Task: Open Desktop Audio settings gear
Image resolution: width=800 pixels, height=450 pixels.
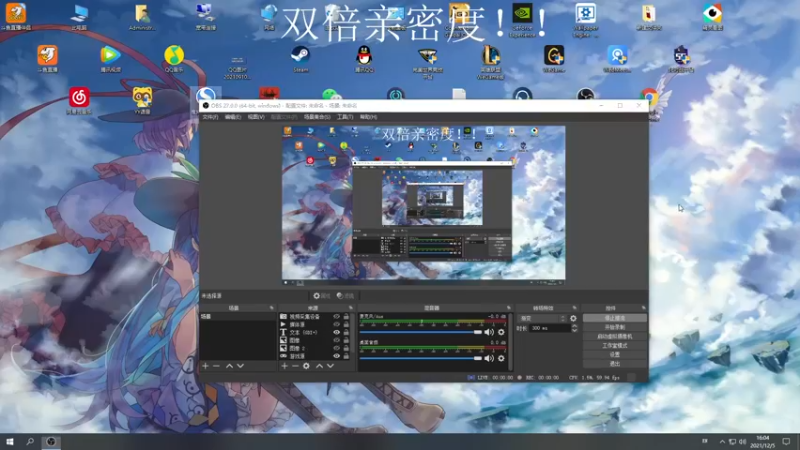Action: coord(501,358)
